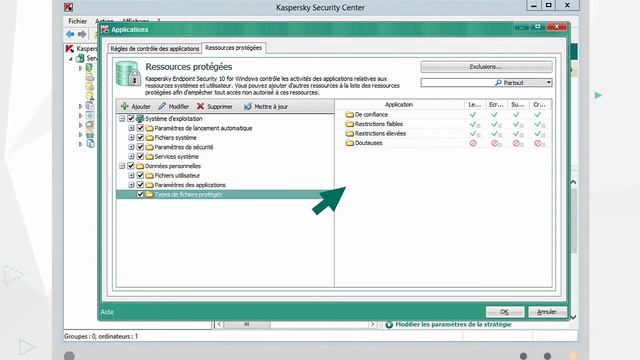Click the horizontal scrollbar thumb in Security Center
The width and height of the screenshot is (640, 360).
247,324
